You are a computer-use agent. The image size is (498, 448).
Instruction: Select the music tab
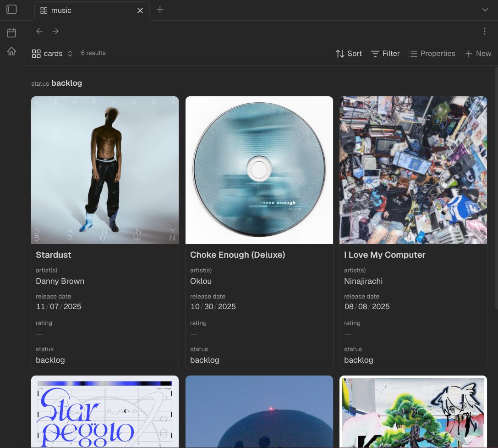coord(92,11)
